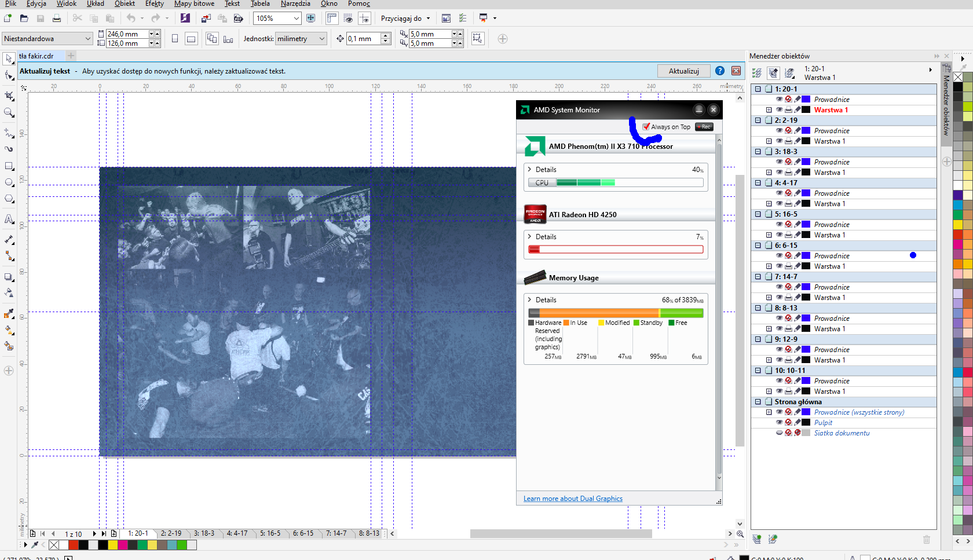Open Learn more about Dual Graphics link
Viewport: 973px width, 560px height.
[x=573, y=499]
